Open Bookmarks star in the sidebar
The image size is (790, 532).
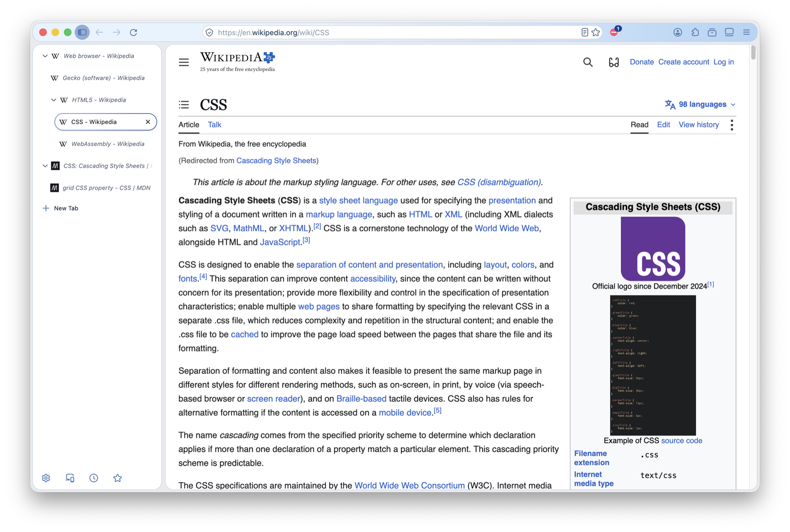coord(117,478)
